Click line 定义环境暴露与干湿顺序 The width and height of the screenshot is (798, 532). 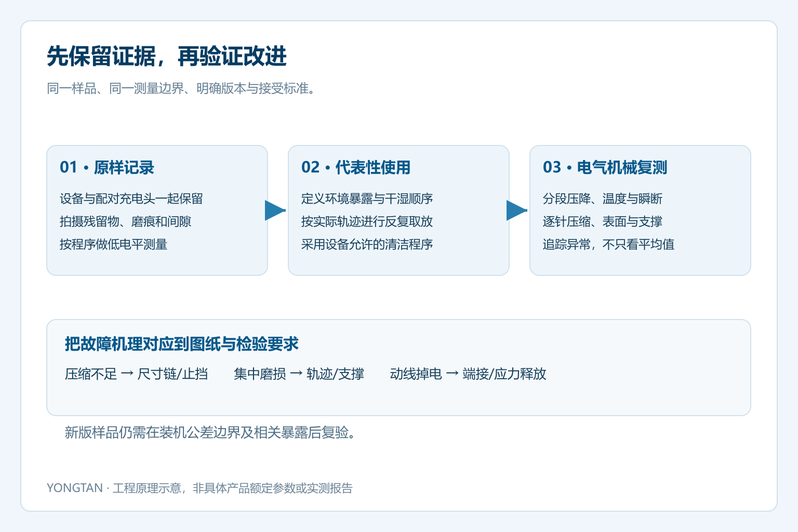367,198
